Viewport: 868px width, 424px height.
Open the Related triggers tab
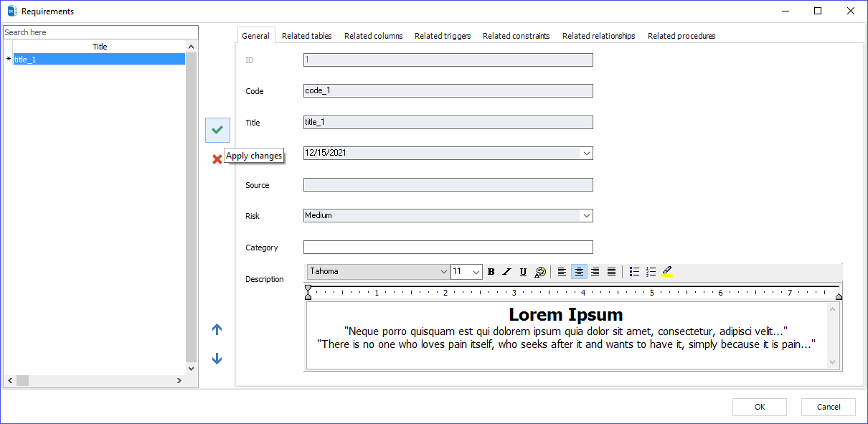tap(443, 35)
